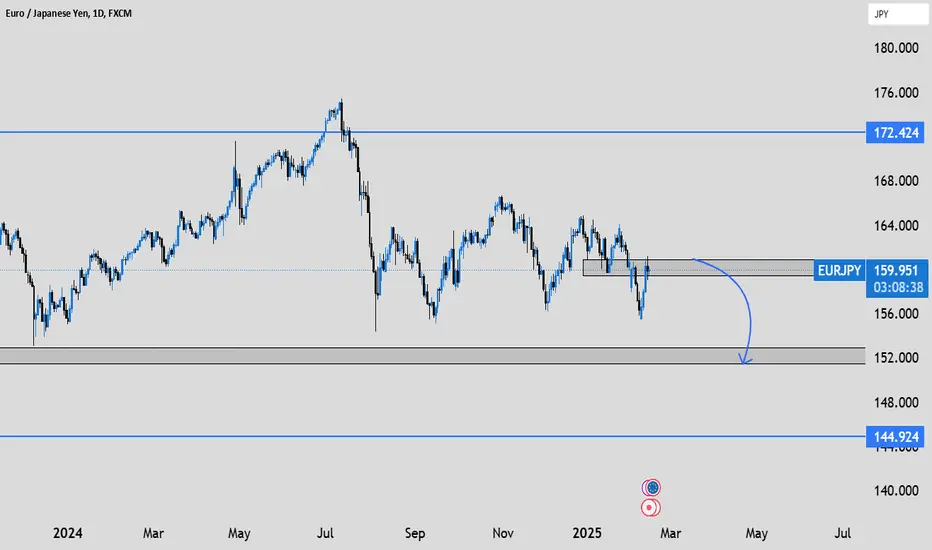Viewport: 932px width, 550px height.
Task: Click the EU flag economic event icon
Action: tap(652, 488)
